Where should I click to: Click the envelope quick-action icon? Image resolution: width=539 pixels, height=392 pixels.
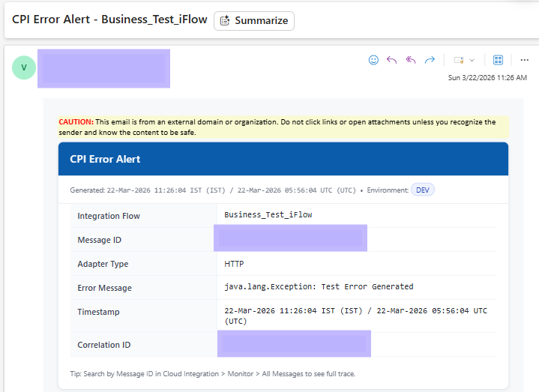(459, 60)
